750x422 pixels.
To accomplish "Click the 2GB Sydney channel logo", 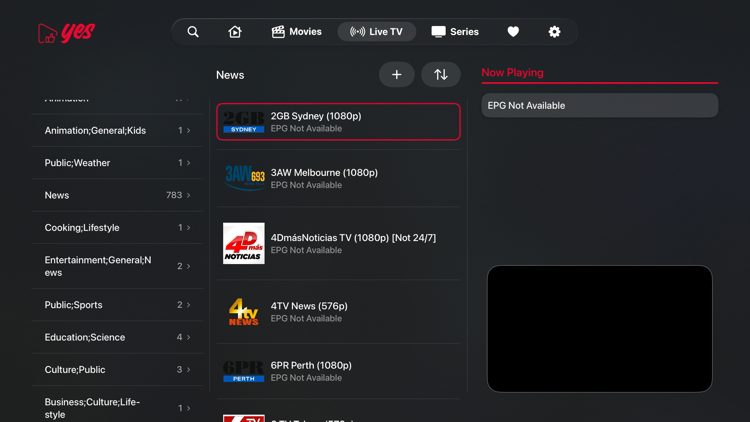I will (x=243, y=122).
